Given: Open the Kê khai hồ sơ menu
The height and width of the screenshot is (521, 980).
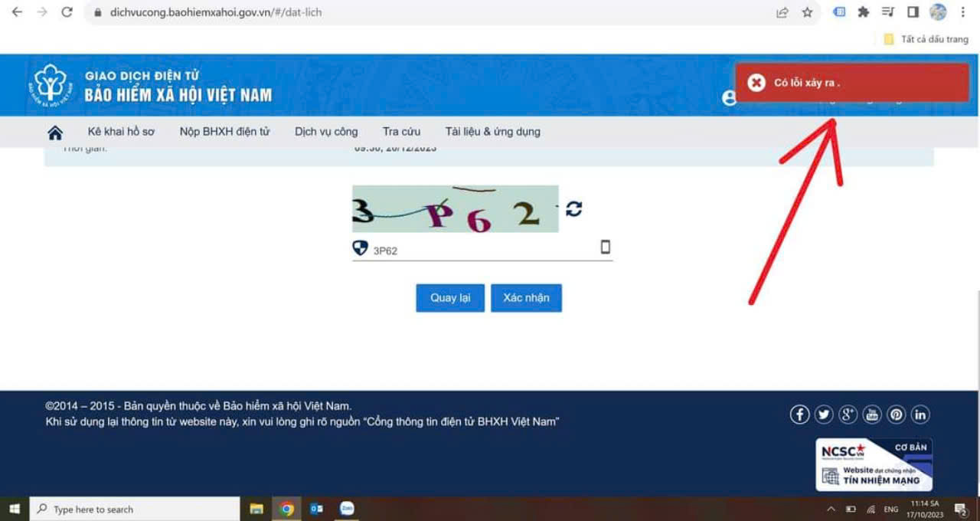Looking at the screenshot, I should (121, 132).
